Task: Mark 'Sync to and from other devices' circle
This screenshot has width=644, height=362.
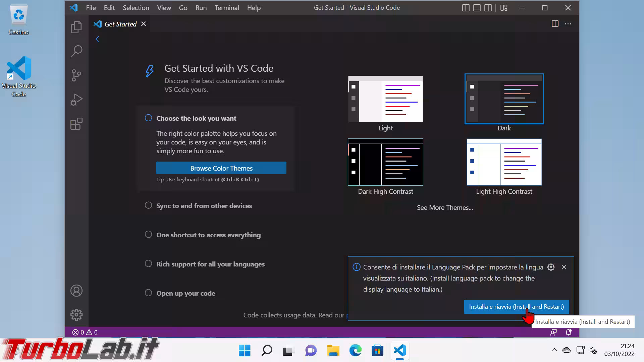Action: [x=148, y=205]
